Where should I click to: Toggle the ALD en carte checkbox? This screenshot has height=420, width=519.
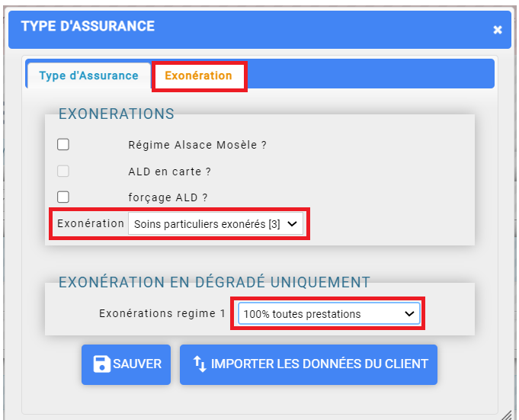(x=63, y=171)
